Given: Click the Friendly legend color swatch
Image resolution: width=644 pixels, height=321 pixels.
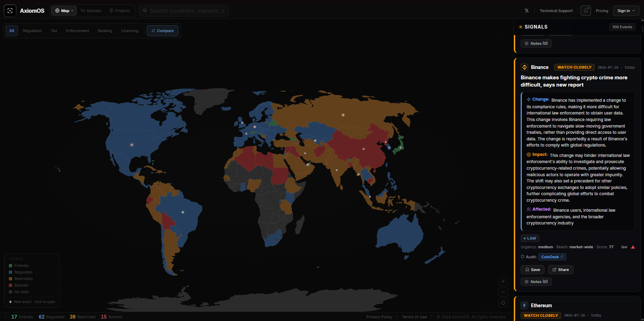Looking at the screenshot, I should pos(11,265).
